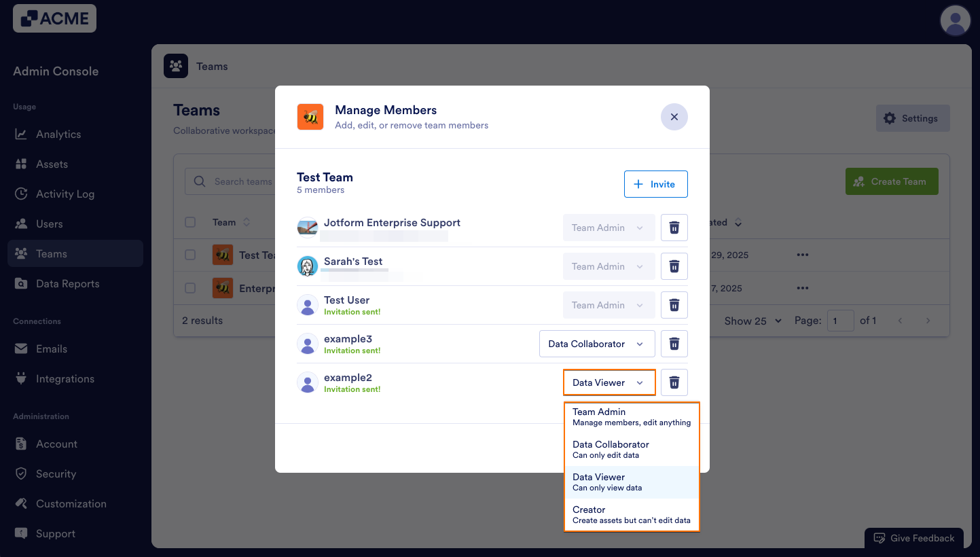Open the Show 25 results dropdown
This screenshot has width=980, height=557.
pos(751,320)
